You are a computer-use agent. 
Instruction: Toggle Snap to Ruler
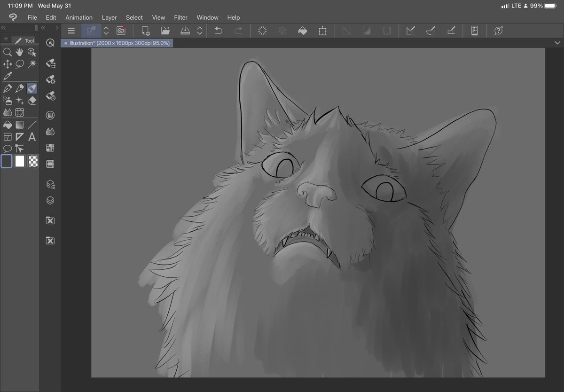pyautogui.click(x=410, y=31)
